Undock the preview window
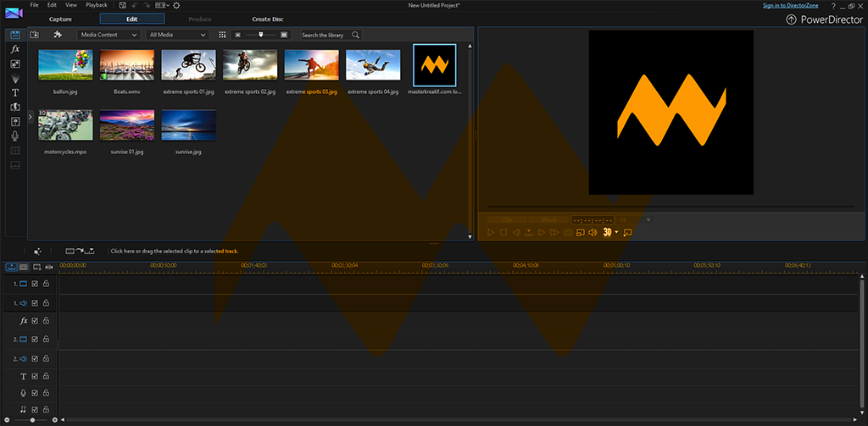 pos(627,233)
